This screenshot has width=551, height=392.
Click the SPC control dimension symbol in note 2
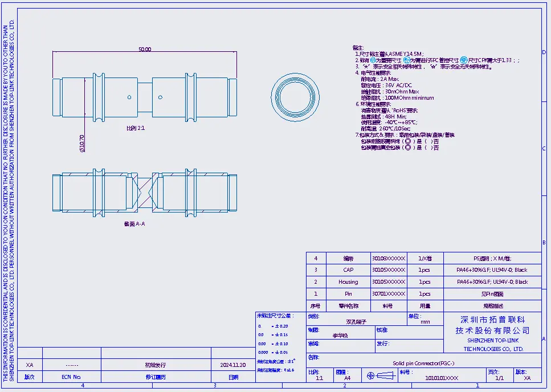tap(406, 60)
